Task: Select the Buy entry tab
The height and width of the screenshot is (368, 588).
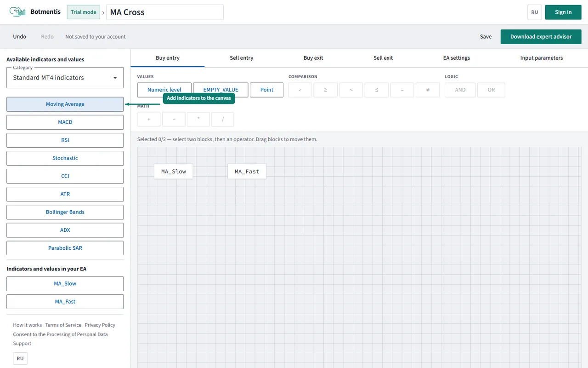Action: [168, 58]
